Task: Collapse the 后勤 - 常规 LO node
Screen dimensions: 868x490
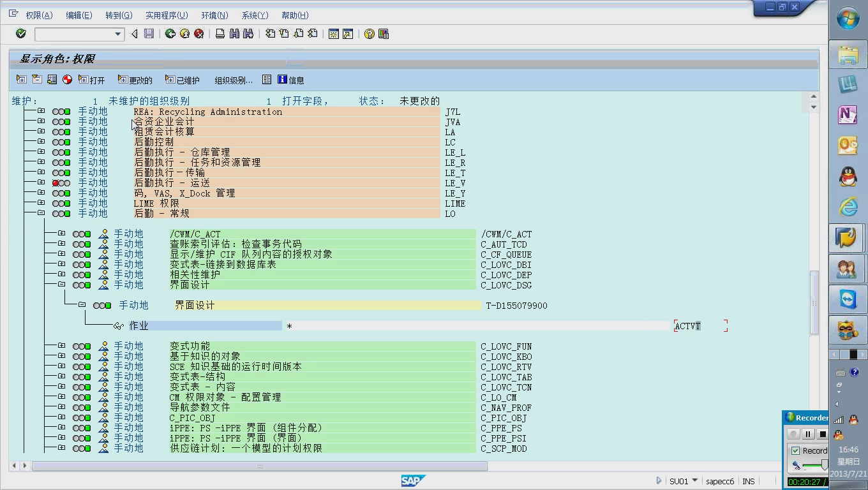Action: click(41, 213)
